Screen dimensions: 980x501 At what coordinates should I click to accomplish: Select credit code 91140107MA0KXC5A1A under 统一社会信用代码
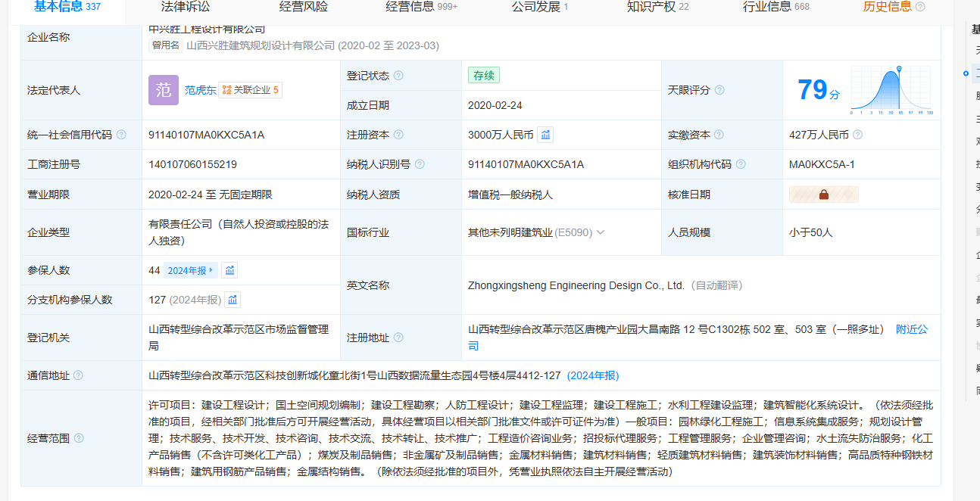click(206, 135)
